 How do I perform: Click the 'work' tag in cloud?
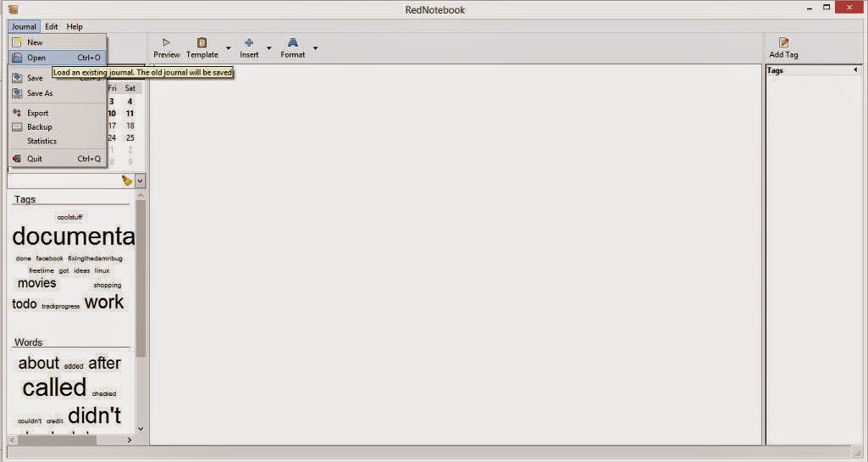104,302
